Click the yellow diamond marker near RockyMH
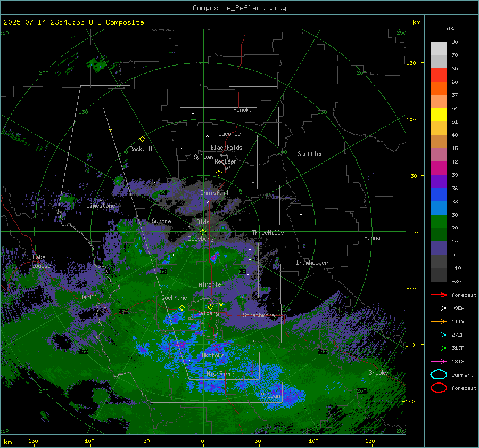Screen dimensions: 479x448 (142, 139)
